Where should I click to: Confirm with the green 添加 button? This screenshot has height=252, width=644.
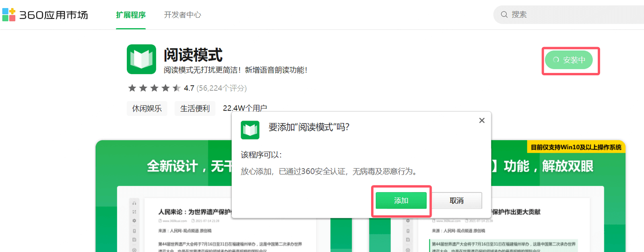[401, 200]
